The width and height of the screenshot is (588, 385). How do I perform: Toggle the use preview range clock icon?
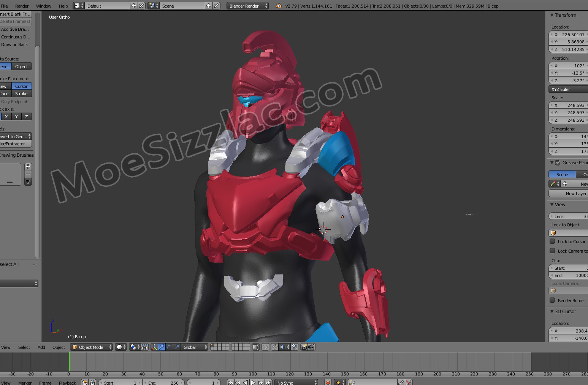click(x=85, y=382)
